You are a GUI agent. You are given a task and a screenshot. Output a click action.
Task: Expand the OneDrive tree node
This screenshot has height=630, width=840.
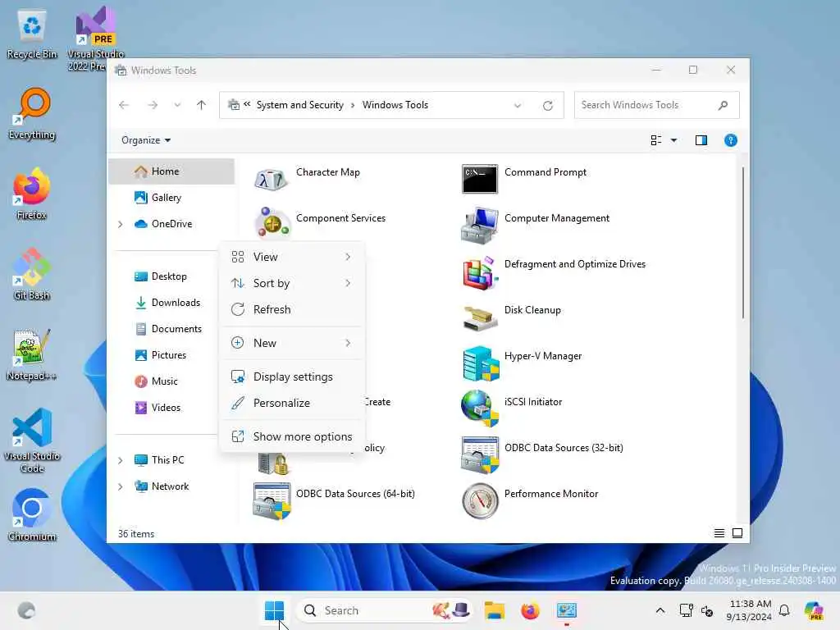pyautogui.click(x=121, y=224)
